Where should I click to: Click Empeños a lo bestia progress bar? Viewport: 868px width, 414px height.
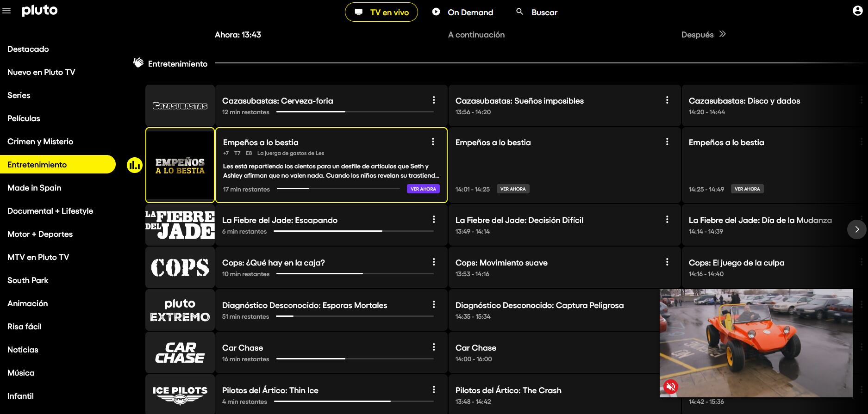click(x=338, y=188)
